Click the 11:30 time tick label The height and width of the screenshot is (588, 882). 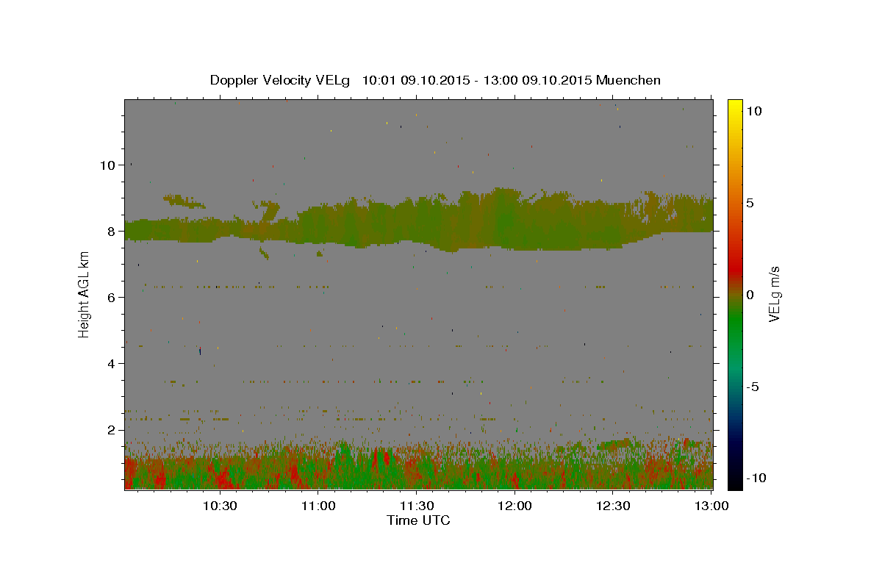417,506
